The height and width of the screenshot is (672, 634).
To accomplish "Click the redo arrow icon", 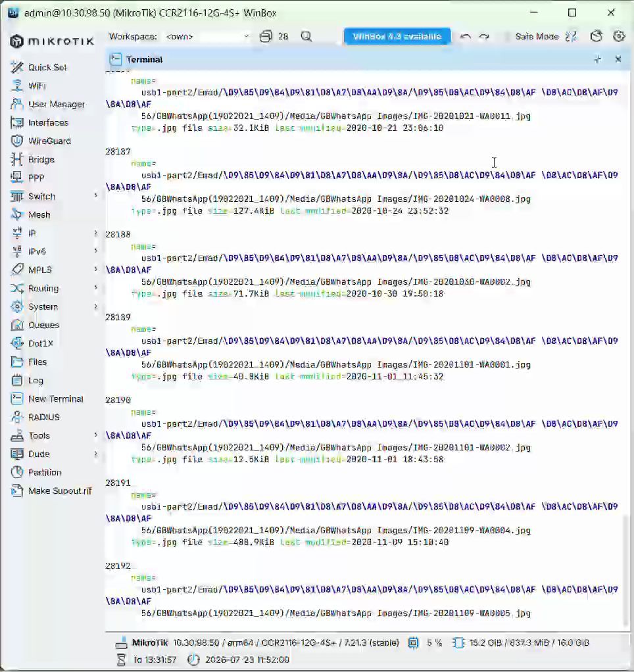I will coord(484,36).
